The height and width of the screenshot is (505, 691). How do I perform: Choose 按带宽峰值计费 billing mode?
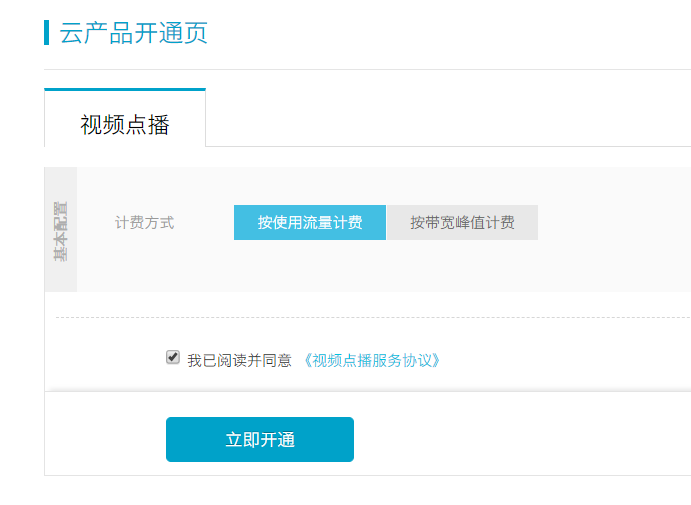[x=462, y=222]
